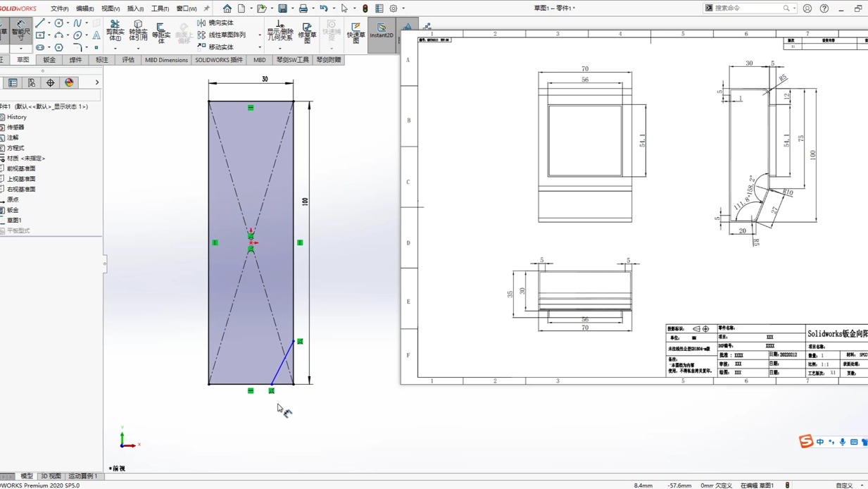Select the Corner Rectangle tool
Screen dimensions: 868x489
click(40, 35)
